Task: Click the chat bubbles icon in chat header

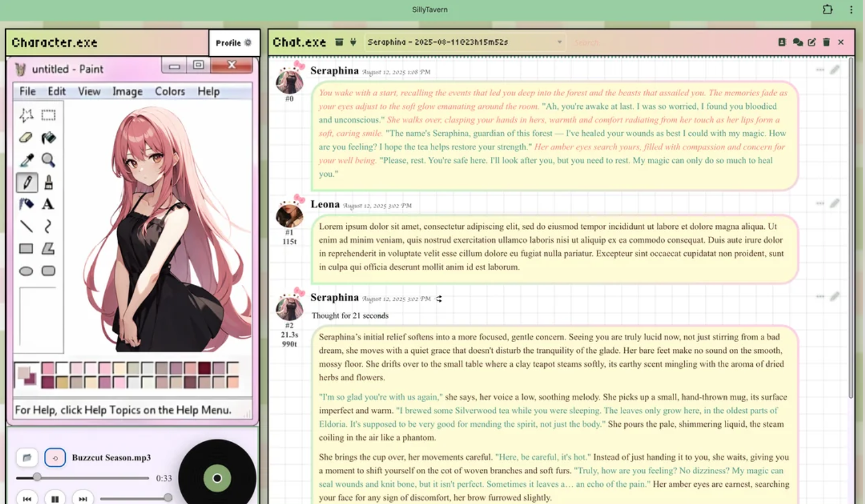Action: [x=797, y=42]
